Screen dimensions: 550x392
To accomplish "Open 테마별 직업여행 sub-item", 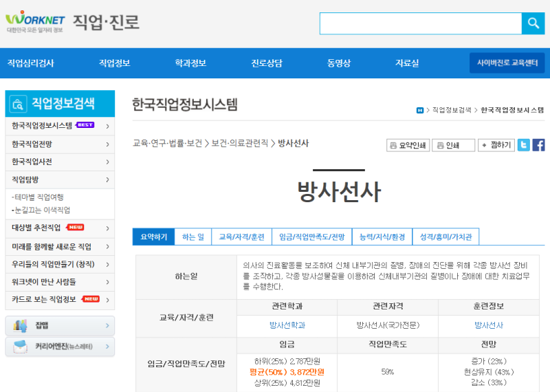I will point(38,197).
